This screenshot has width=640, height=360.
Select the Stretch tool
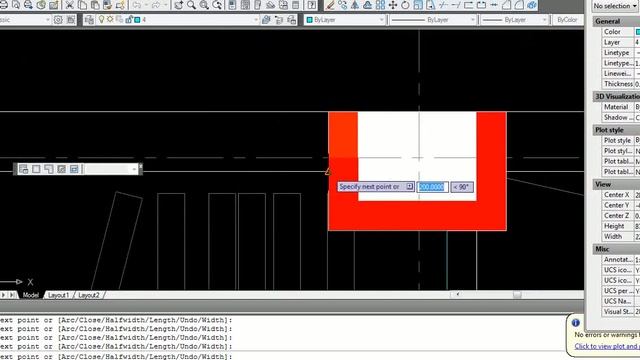pos(431,5)
